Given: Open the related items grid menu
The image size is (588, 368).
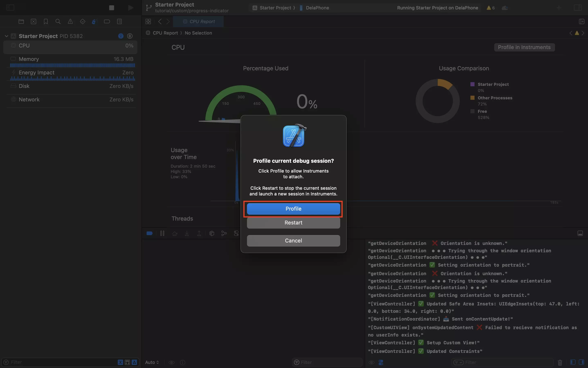Looking at the screenshot, I should pyautogui.click(x=148, y=21).
